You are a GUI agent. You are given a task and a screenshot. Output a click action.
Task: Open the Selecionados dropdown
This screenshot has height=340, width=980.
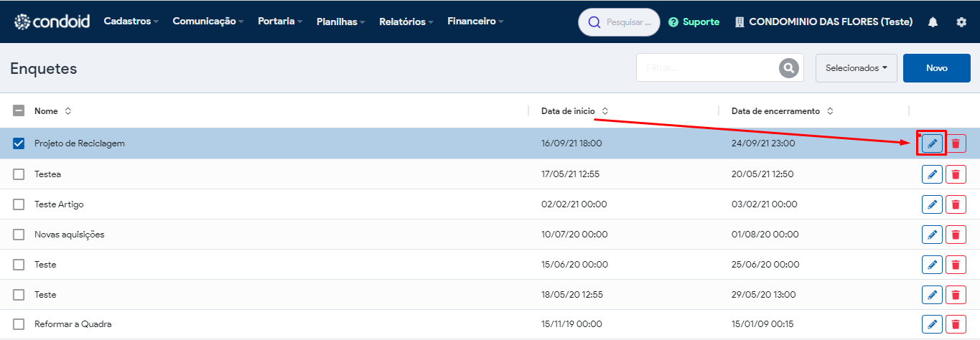(857, 68)
